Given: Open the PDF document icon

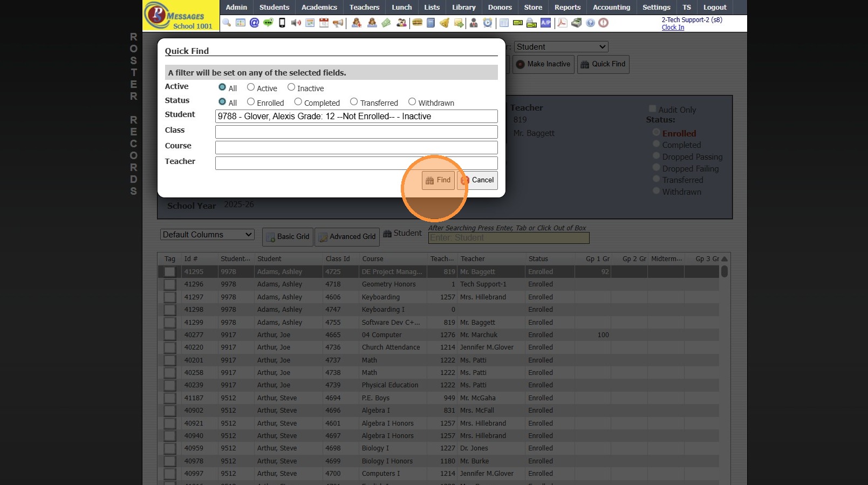Looking at the screenshot, I should 562,23.
